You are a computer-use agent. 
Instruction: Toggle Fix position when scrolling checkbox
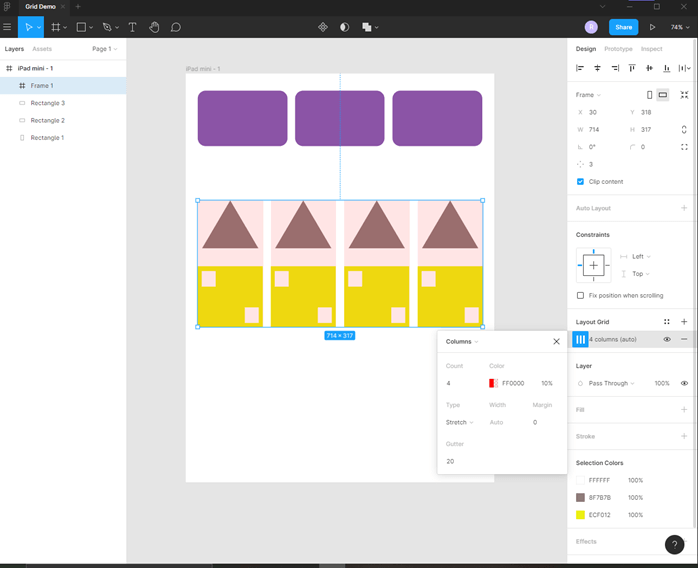click(580, 296)
